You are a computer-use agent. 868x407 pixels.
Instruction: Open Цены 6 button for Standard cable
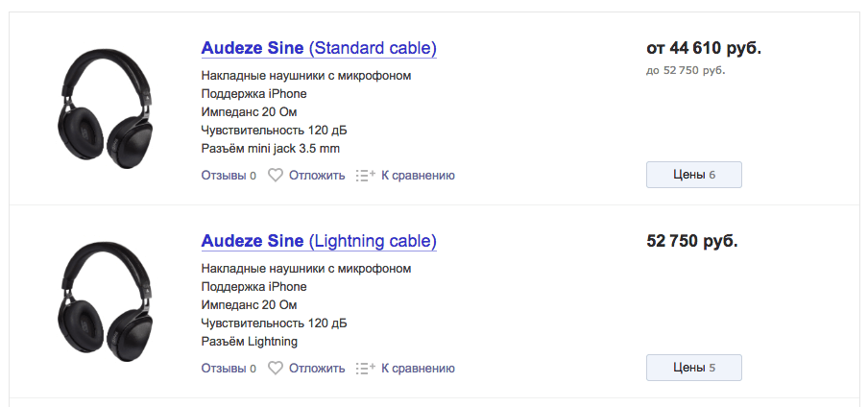pos(693,175)
